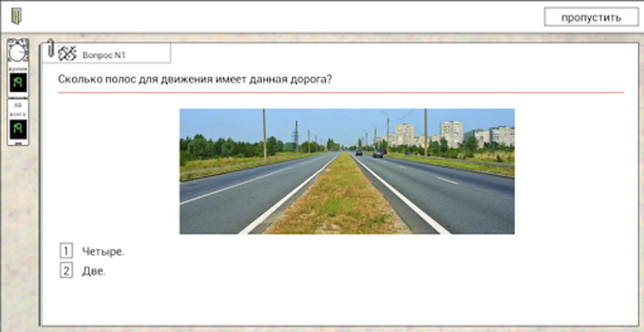The width and height of the screenshot is (644, 332).
Task: Click the clock timer icon
Action: click(18, 51)
